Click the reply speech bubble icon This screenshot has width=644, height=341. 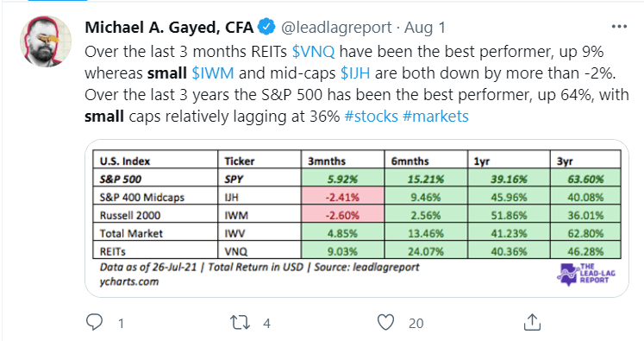click(94, 322)
